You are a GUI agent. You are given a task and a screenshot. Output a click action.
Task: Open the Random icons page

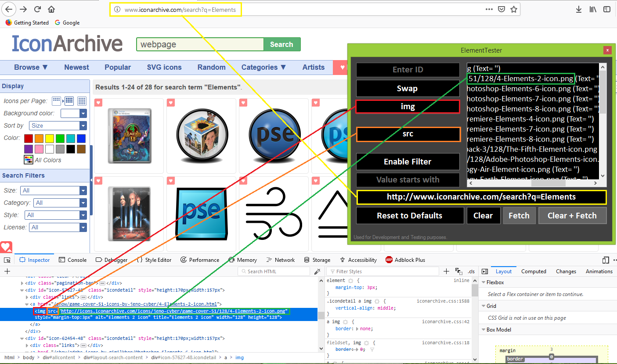click(x=211, y=67)
